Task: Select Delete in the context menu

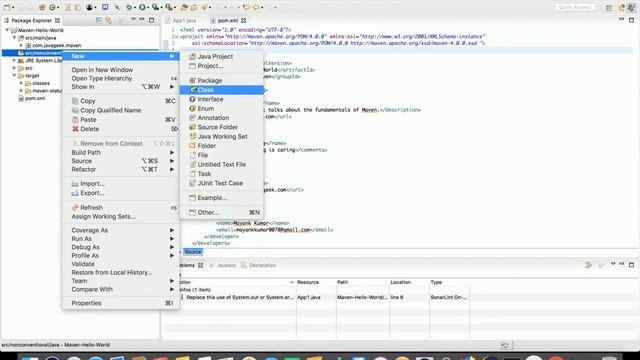Action: tap(121, 129)
